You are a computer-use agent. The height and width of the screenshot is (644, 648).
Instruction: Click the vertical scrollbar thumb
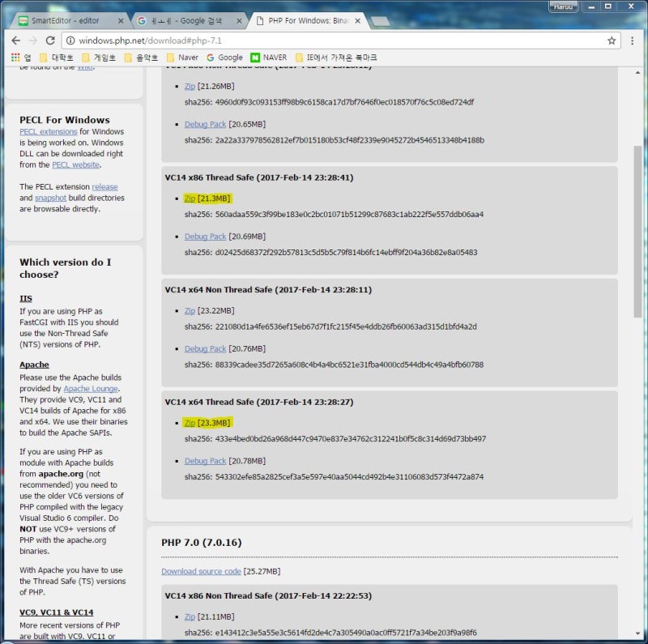click(x=637, y=232)
